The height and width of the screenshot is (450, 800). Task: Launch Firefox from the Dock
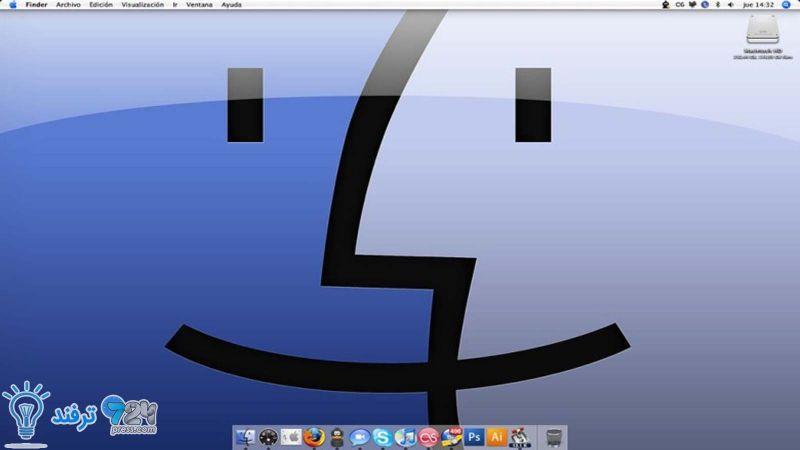(x=314, y=437)
